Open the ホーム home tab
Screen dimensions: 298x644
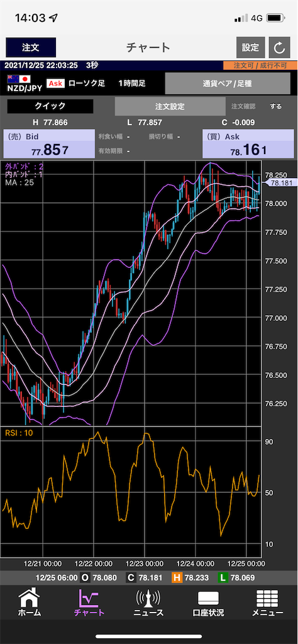(x=30, y=602)
